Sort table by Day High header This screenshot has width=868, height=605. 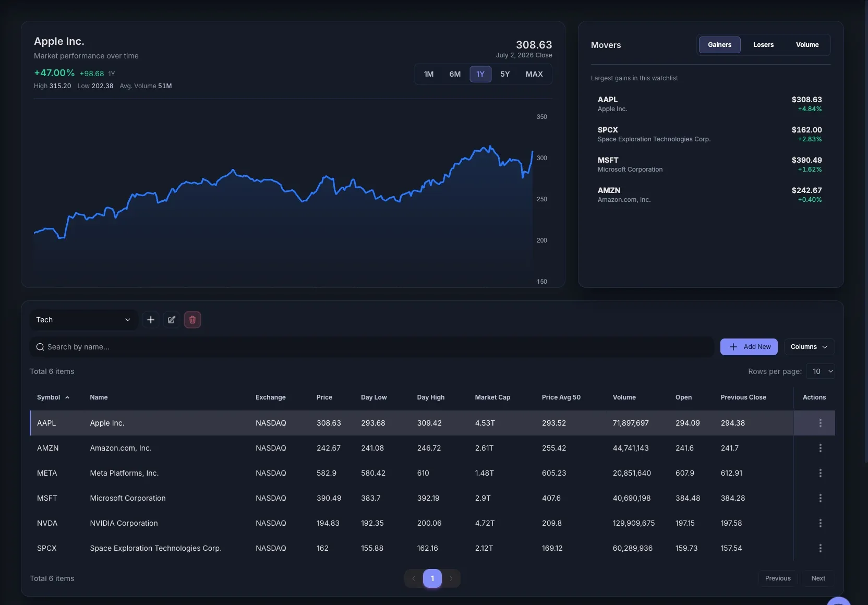coord(431,397)
